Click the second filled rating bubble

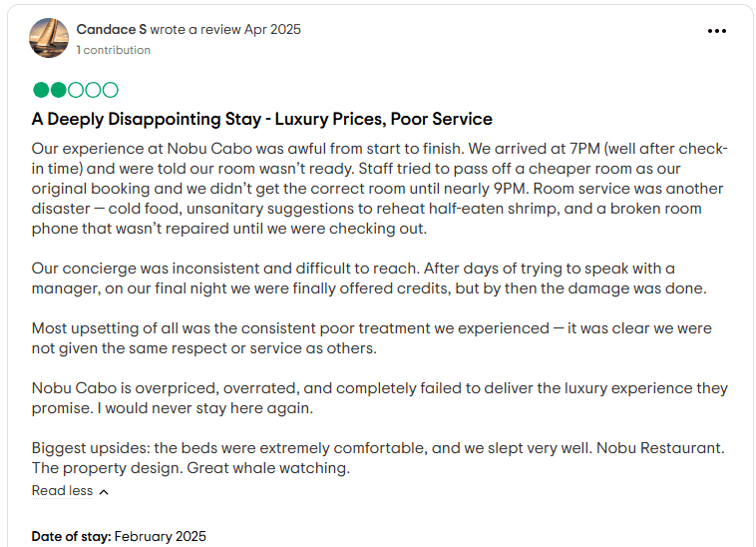pos(59,90)
